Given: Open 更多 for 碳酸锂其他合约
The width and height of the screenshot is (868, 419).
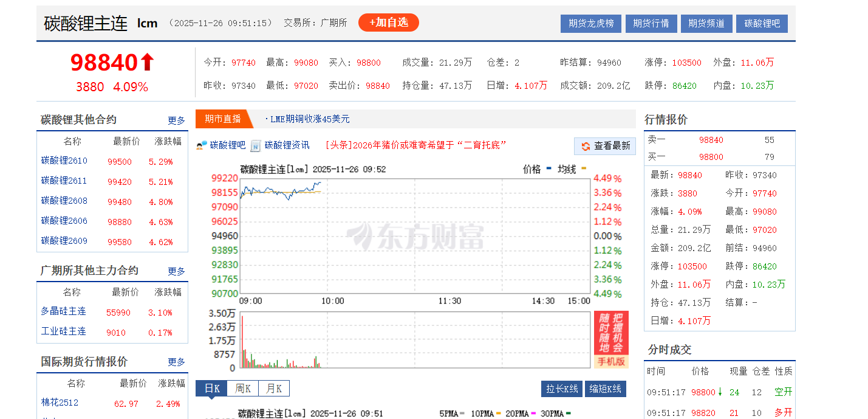Looking at the screenshot, I should (x=177, y=120).
